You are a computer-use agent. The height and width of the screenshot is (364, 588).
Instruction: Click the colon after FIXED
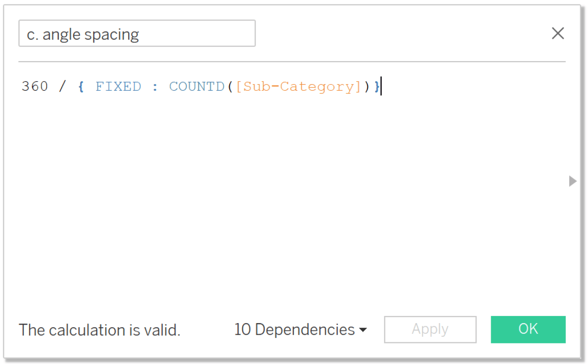pos(155,86)
